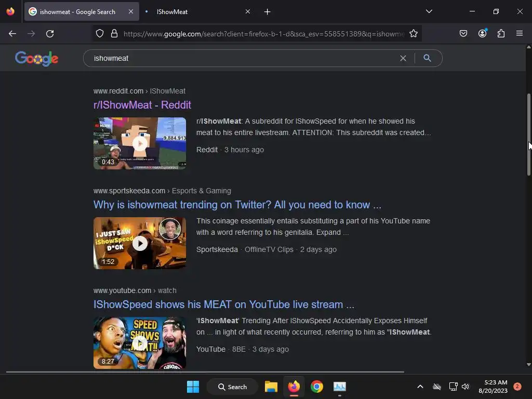Open File Explorer from the taskbar
The height and width of the screenshot is (399, 532).
[271, 387]
